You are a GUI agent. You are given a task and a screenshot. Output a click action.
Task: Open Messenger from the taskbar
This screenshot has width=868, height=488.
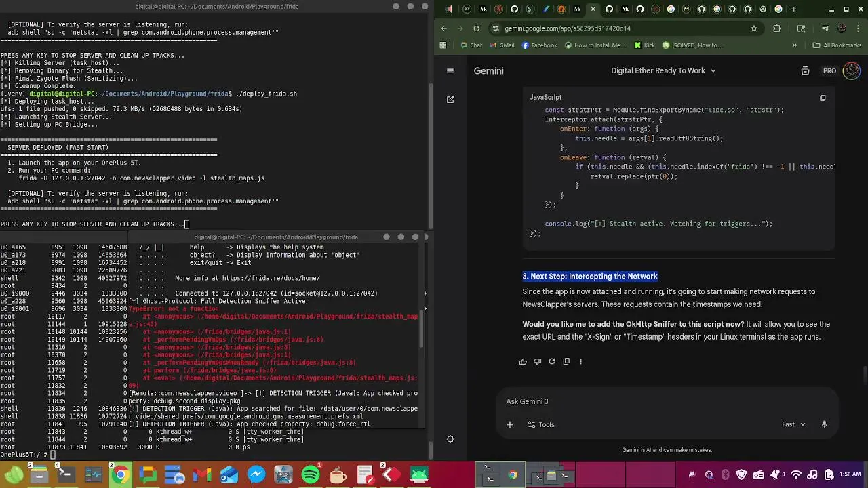pos(256,474)
